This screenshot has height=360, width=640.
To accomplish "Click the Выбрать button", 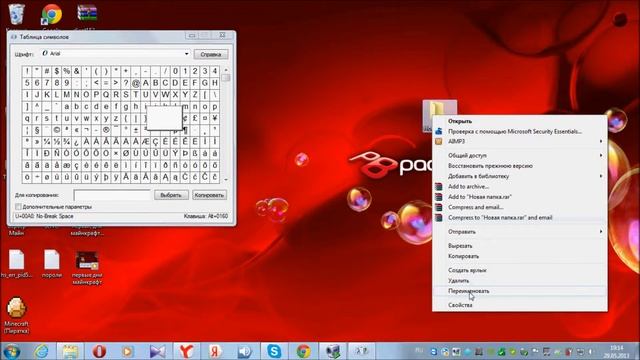I will (x=171, y=195).
